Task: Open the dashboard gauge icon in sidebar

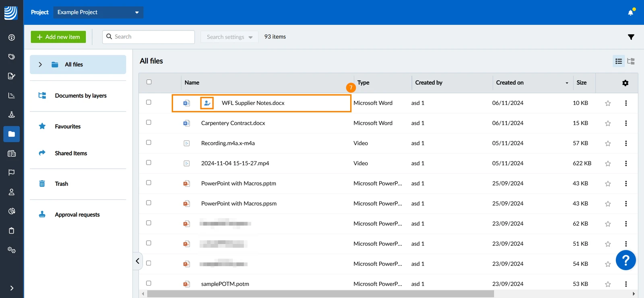Action: tap(12, 37)
